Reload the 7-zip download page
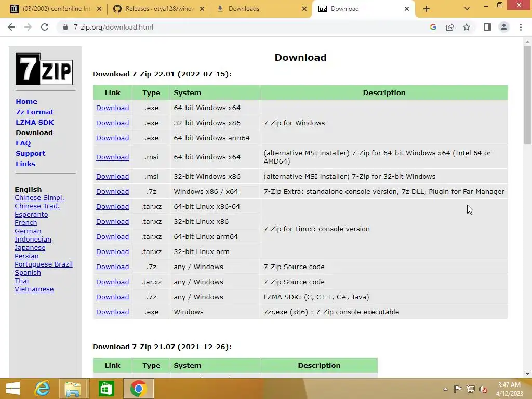Viewport: 532px width, 399px height. point(45,27)
